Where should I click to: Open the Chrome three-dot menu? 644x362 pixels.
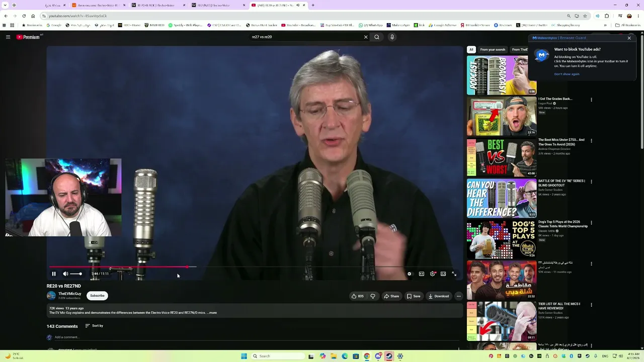click(638, 16)
